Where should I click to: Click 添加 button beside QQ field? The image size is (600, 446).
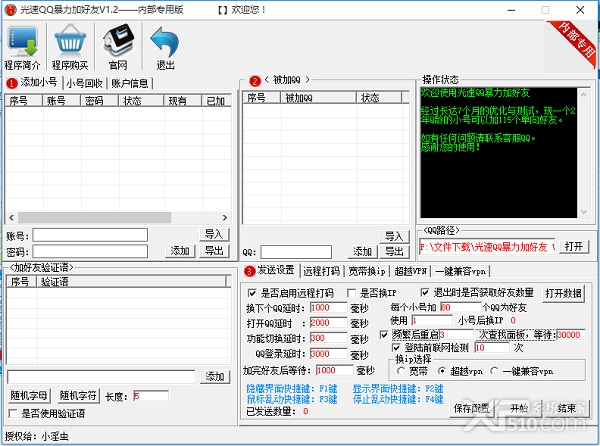363,252
